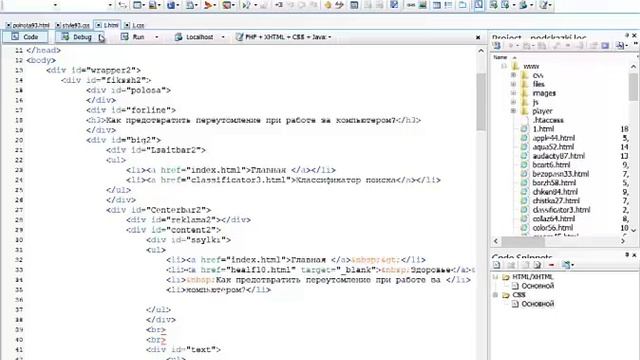Expand the js folder
640x360 pixels.
coord(513,102)
